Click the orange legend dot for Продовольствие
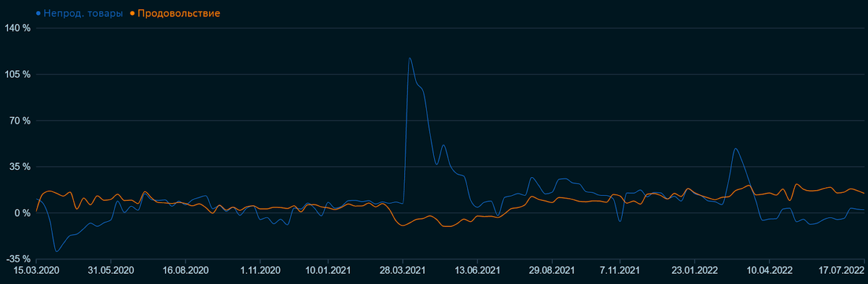868x284 pixels. click(132, 14)
